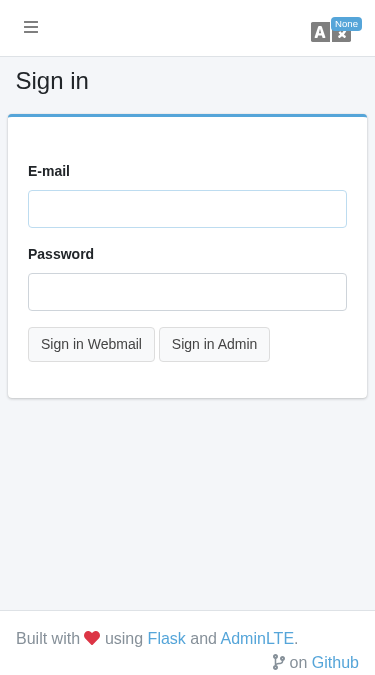The image size is (375, 675).
Task: Click the "A" letter of the language icon
Action: [320, 32]
